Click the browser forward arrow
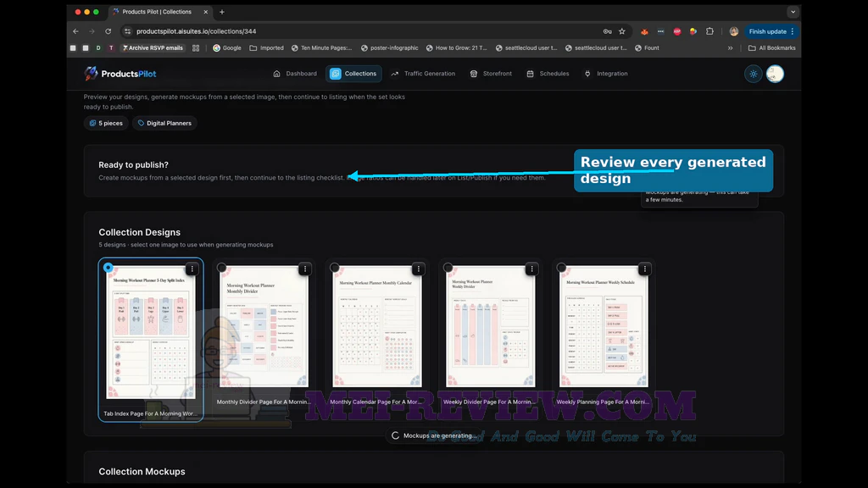The width and height of the screenshot is (868, 488). click(92, 31)
